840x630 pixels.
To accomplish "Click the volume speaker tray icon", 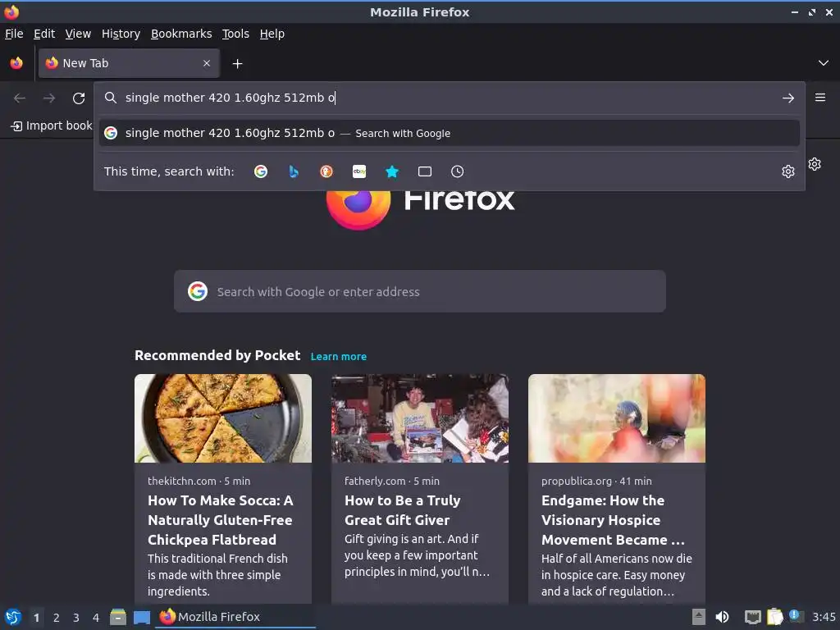I will (722, 617).
